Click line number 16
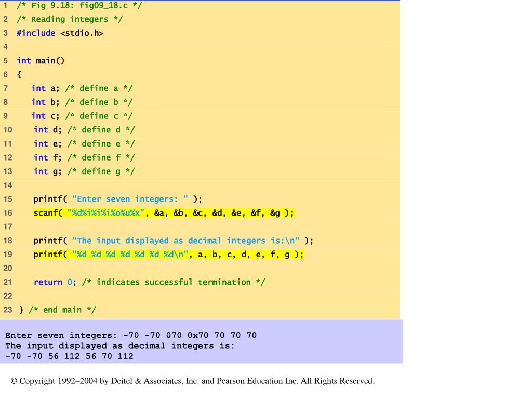Image resolution: width=532 pixels, height=399 pixels. tap(7, 213)
